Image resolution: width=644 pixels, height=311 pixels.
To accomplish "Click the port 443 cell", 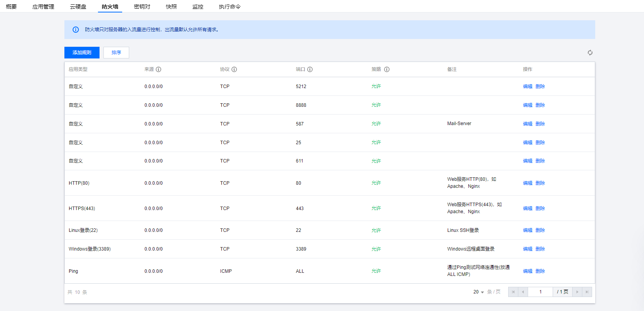I will pos(300,209).
